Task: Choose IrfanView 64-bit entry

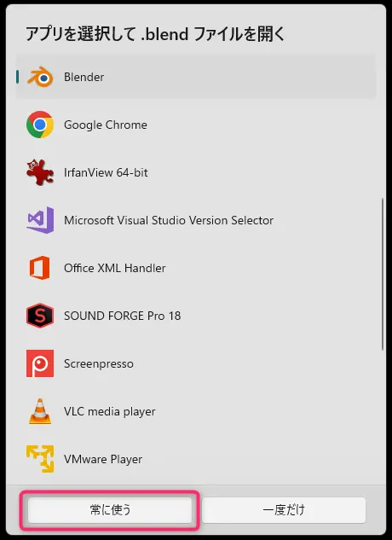Action: 196,172
